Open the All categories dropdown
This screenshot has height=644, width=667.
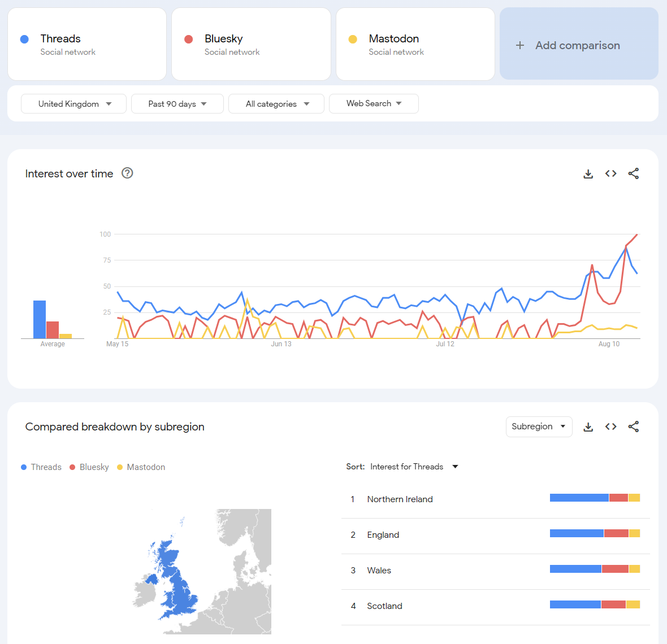[x=276, y=104]
